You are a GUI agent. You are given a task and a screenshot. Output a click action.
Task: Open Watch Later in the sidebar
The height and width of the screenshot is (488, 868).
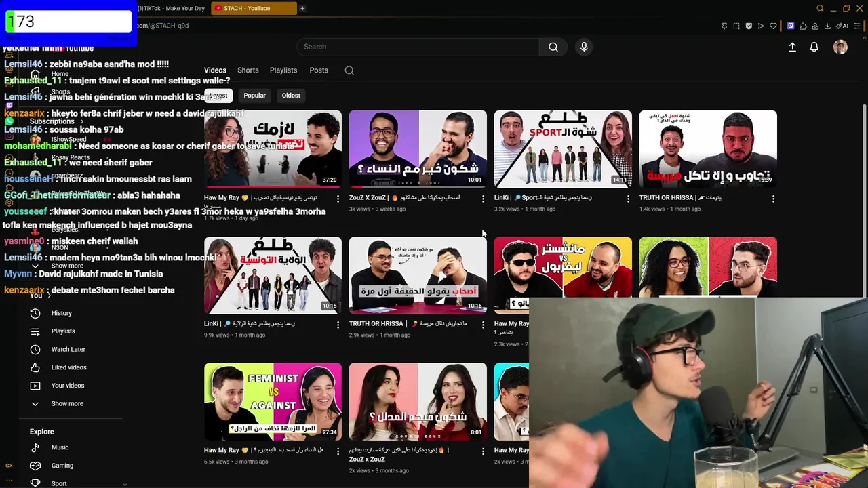tap(68, 349)
